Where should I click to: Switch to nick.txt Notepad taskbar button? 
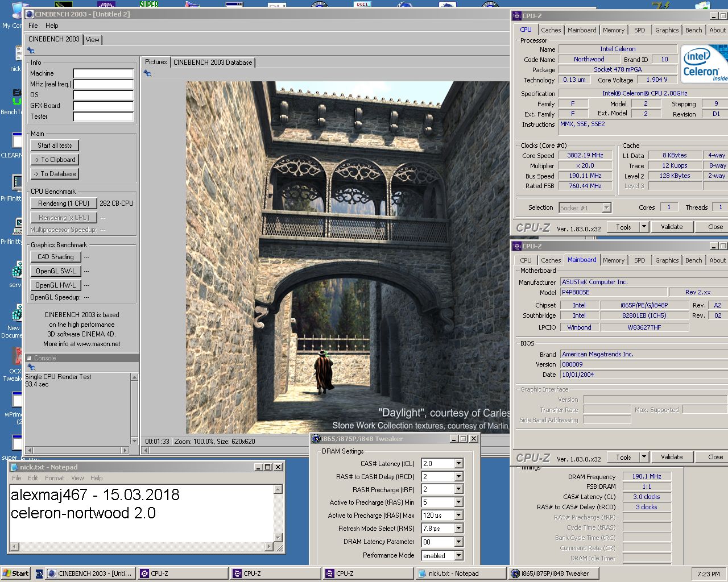(x=461, y=573)
